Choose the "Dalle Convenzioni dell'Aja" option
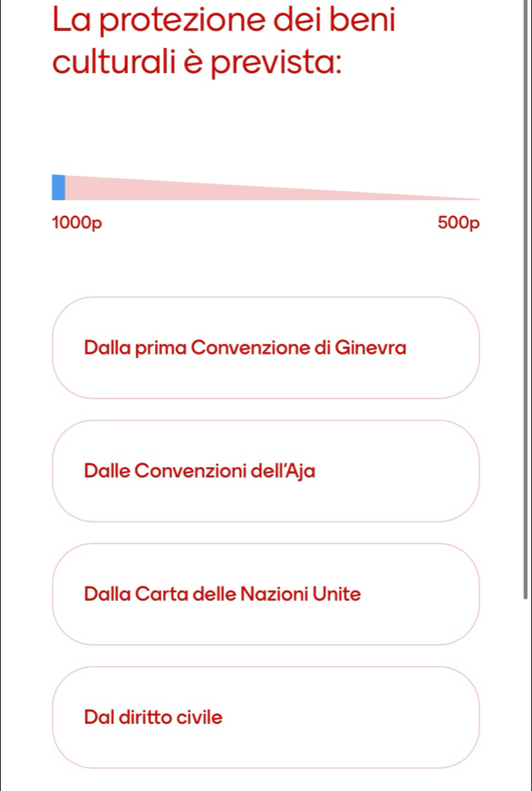Image resolution: width=532 pixels, height=791 pixels. click(x=266, y=471)
